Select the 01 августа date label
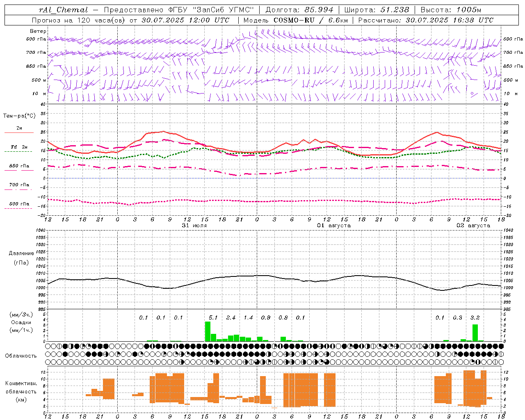The image size is (525, 420). [334, 226]
